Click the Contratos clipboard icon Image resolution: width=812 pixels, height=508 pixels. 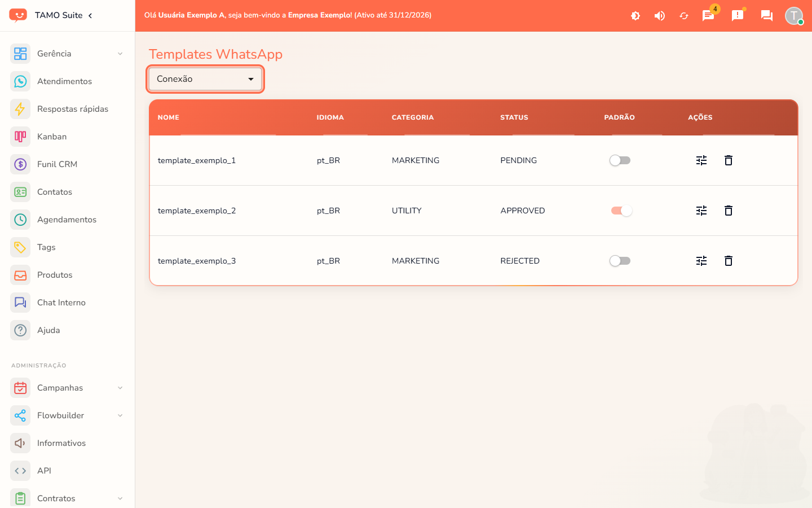[20, 498]
